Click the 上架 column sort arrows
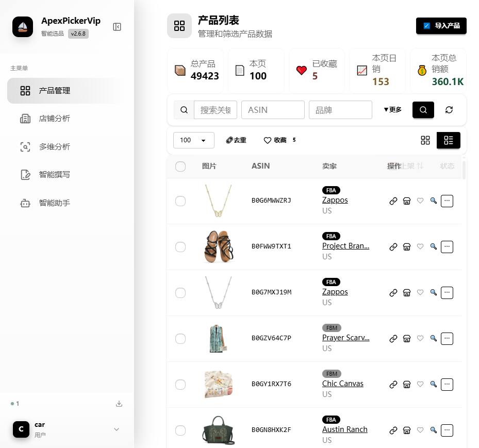The height and width of the screenshot is (448, 479). coord(420,166)
